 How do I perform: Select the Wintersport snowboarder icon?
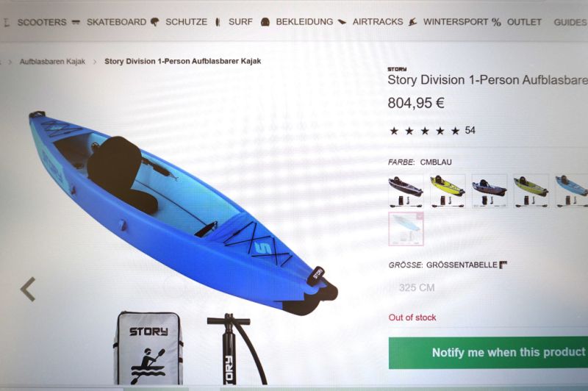413,22
